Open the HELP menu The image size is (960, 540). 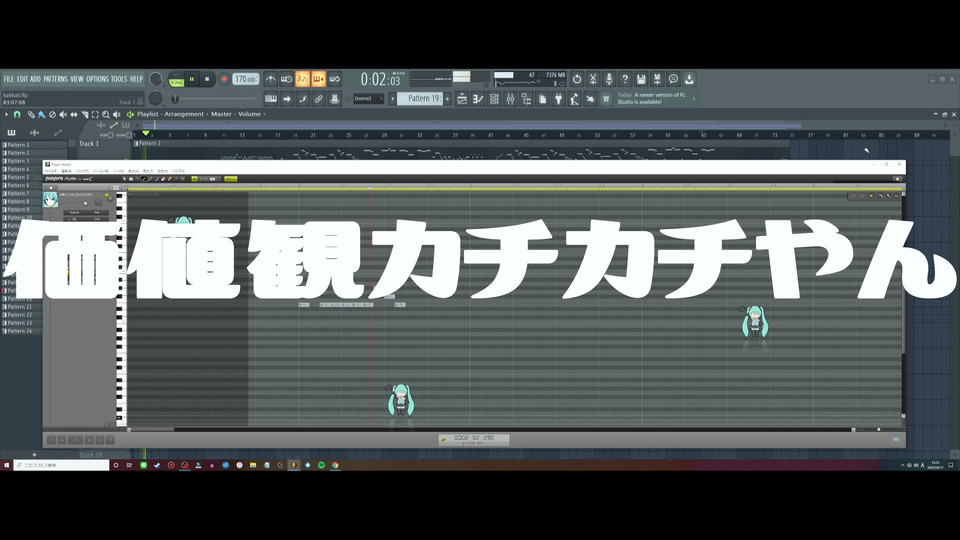point(136,79)
